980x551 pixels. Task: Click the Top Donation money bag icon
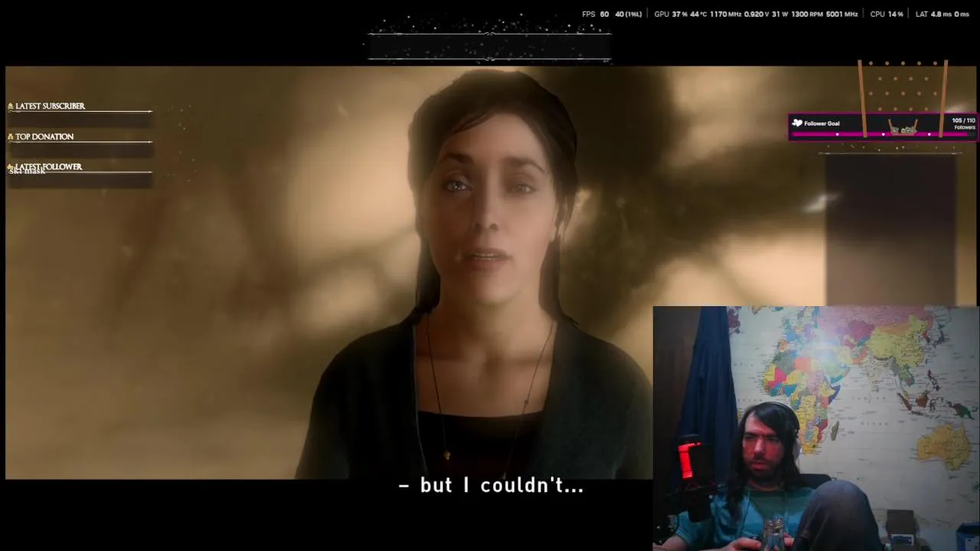[x=11, y=137]
